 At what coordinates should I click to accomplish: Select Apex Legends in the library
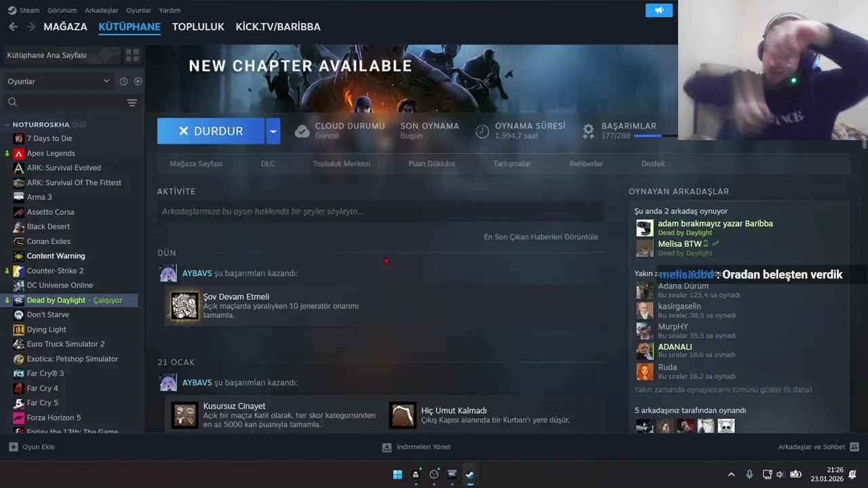(x=51, y=153)
